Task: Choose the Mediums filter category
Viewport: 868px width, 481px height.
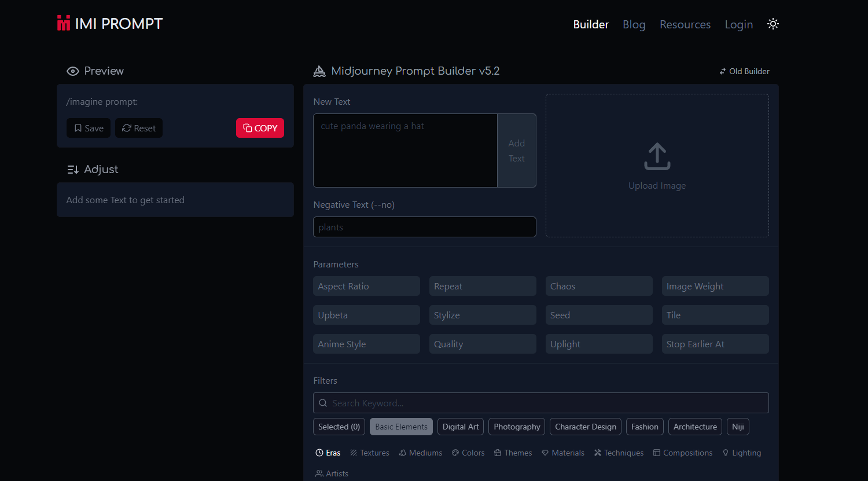Action: coord(421,453)
